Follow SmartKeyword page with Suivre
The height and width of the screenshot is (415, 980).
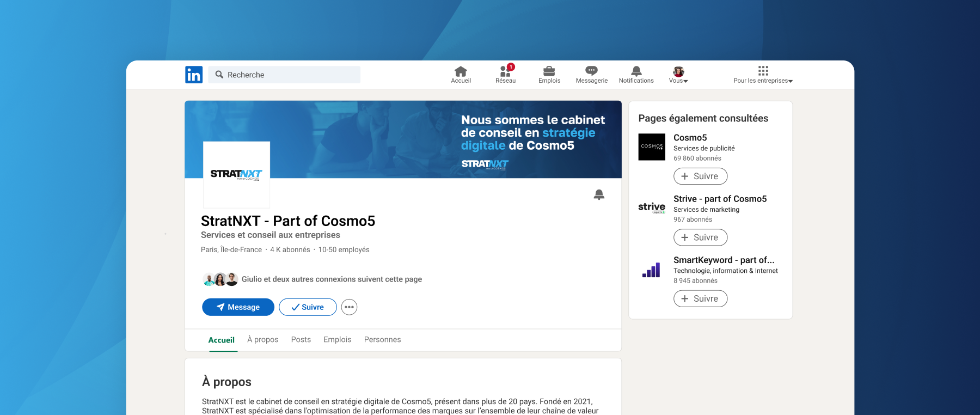[700, 298]
